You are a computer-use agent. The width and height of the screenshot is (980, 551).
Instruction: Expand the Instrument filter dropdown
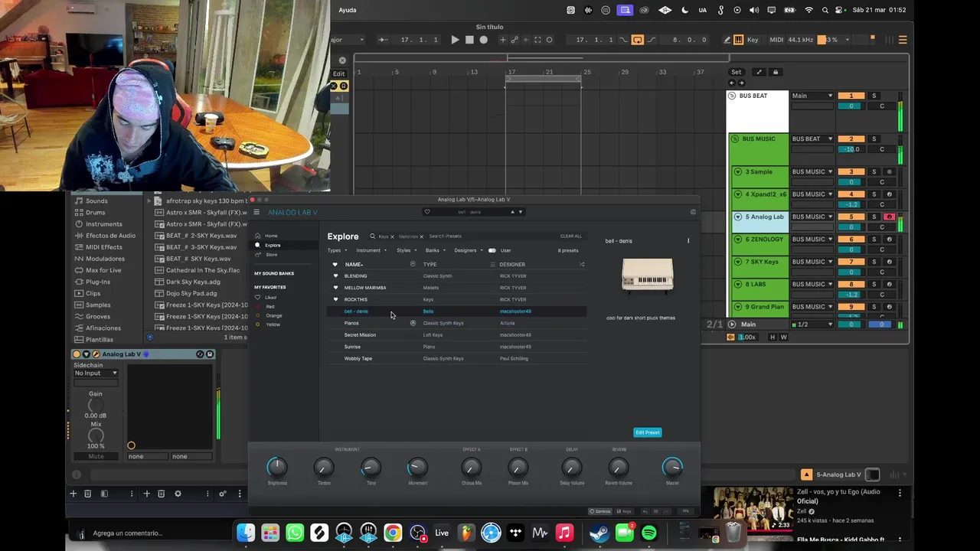371,250
